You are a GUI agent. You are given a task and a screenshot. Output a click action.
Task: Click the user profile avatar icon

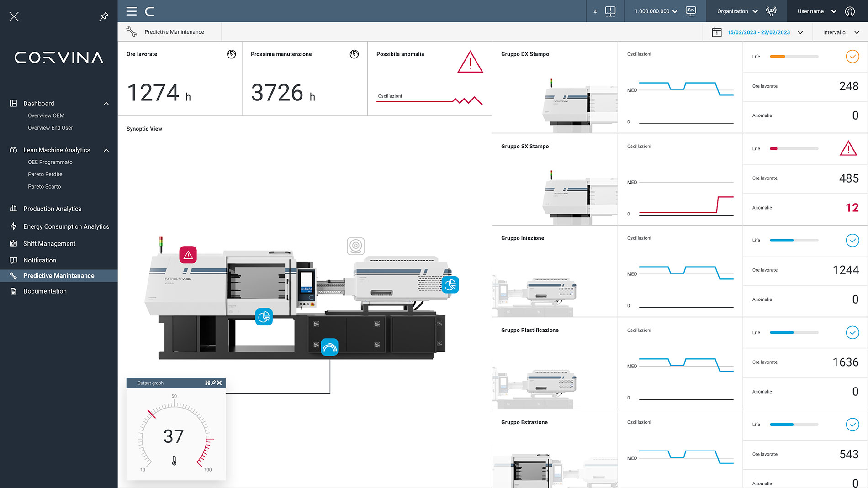pyautogui.click(x=850, y=11)
